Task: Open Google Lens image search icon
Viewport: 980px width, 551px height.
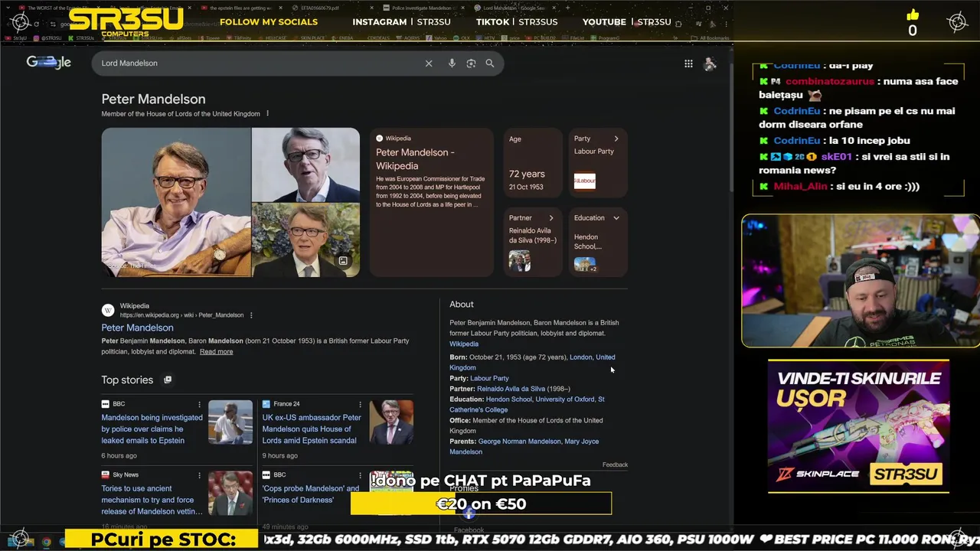Action: point(471,64)
